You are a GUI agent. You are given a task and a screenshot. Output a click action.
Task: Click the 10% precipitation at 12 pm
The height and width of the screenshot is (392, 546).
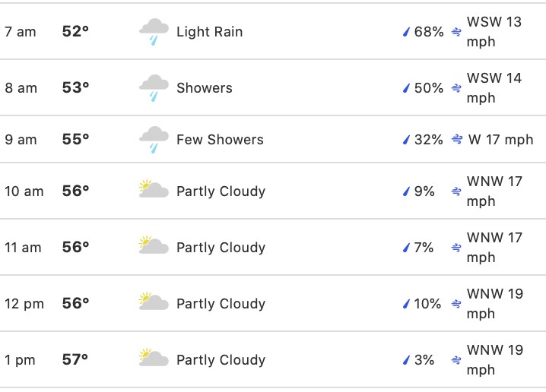427,304
